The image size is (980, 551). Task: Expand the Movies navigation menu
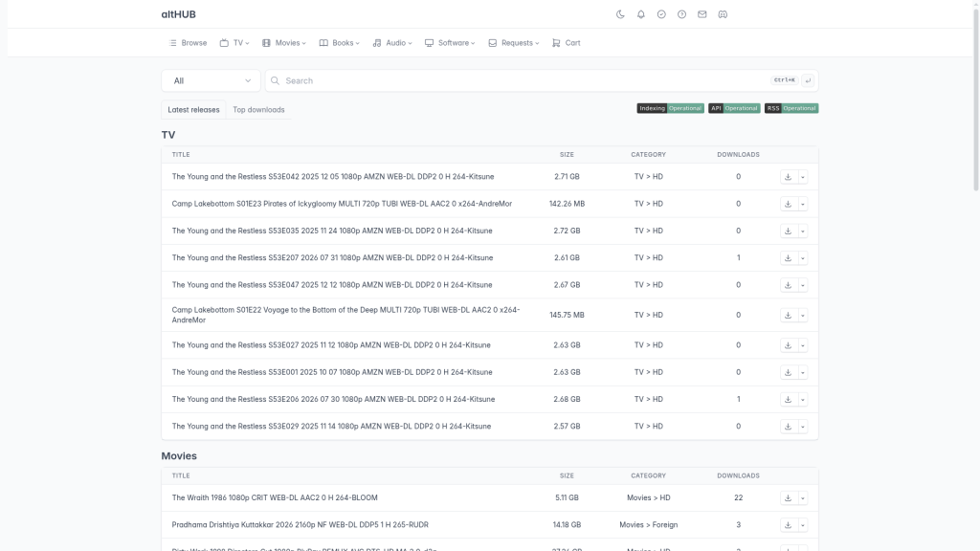pyautogui.click(x=284, y=43)
